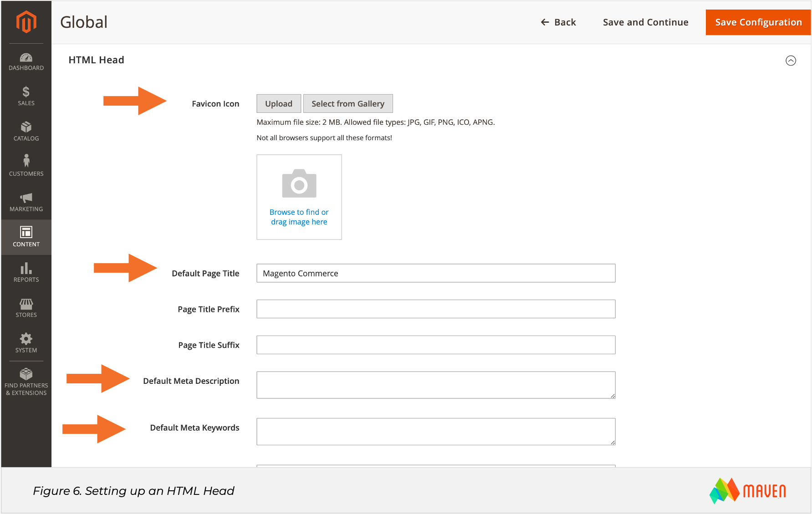Open the Stores sidebar item
Viewport: 812px width, 514px height.
pos(26,308)
